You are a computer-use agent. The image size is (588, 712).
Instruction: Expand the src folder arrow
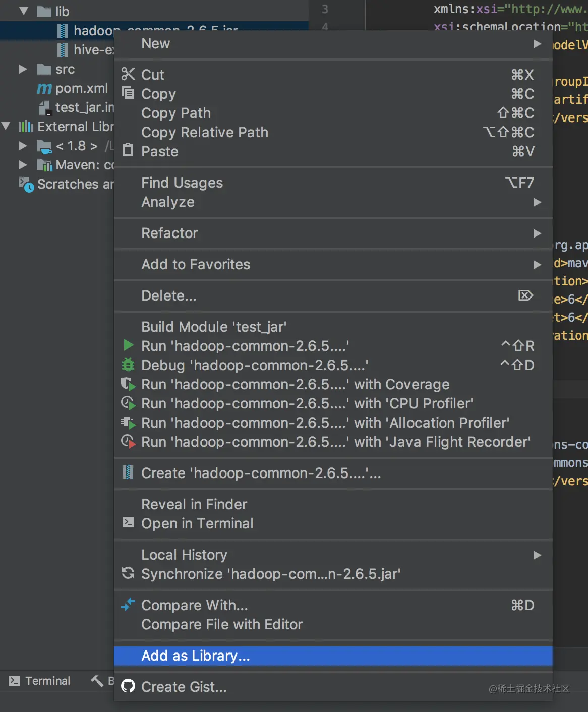tap(23, 69)
